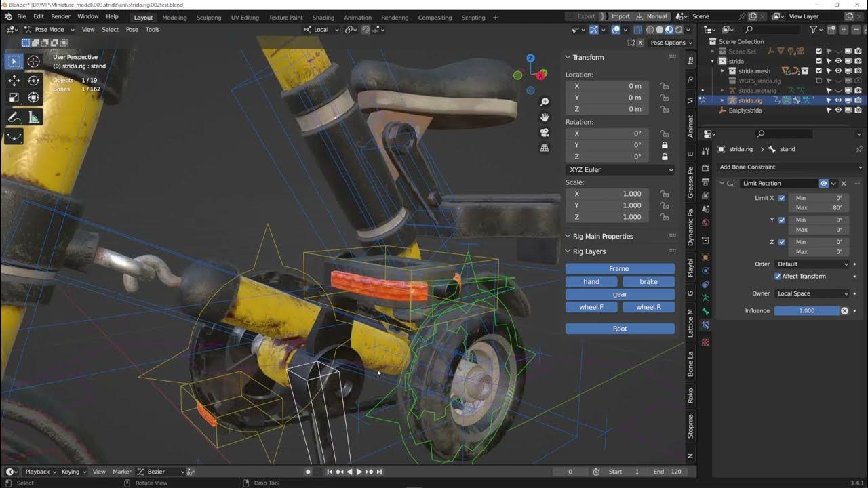Open the File menu

coord(22,16)
